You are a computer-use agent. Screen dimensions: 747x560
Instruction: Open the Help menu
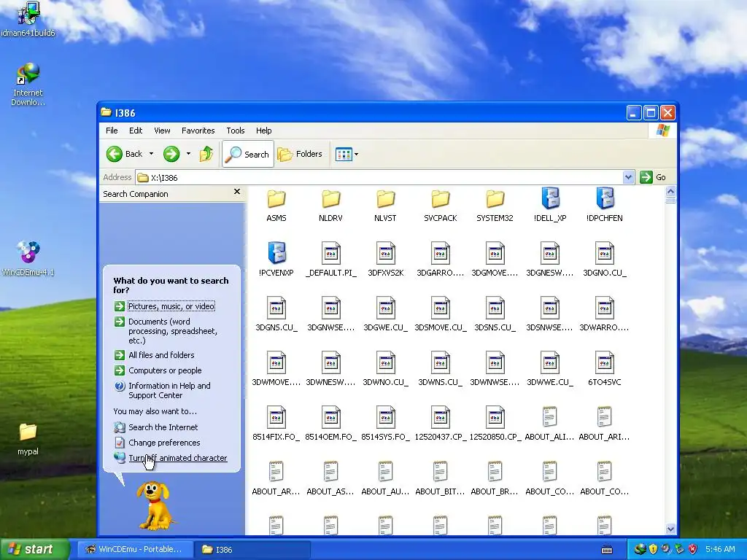click(263, 131)
